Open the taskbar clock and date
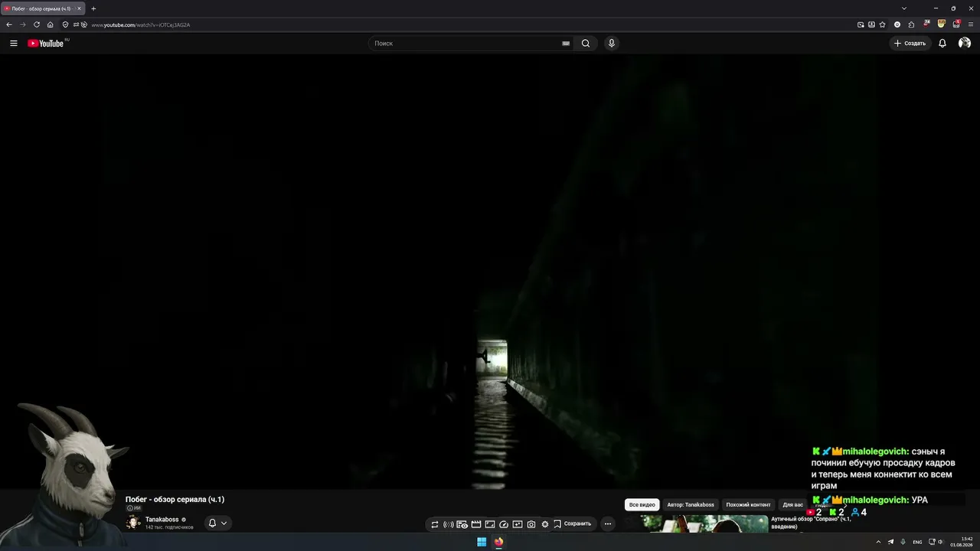The image size is (980, 551). 962,542
